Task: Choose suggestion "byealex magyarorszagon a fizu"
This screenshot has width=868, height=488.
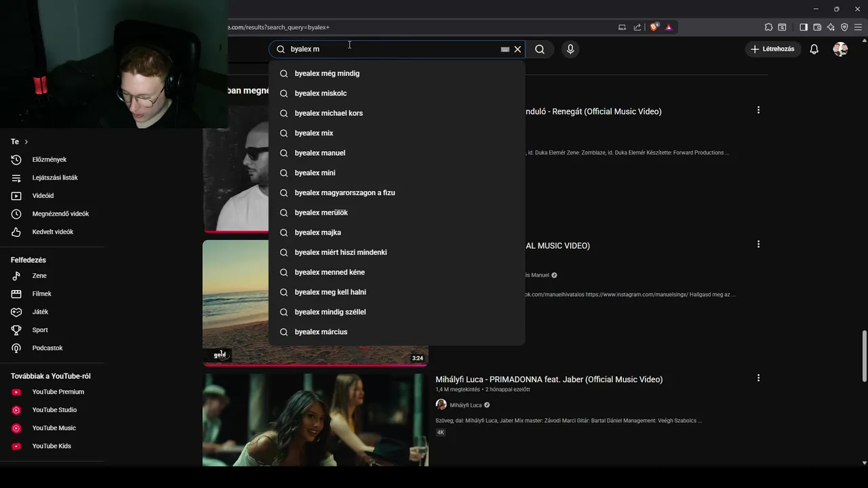Action: coord(397,192)
